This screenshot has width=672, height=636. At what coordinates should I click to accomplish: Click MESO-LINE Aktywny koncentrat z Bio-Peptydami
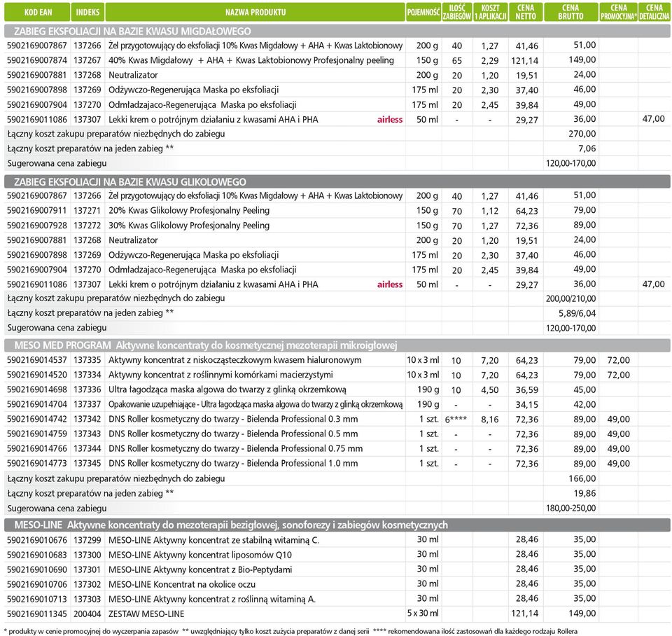pyautogui.click(x=200, y=569)
